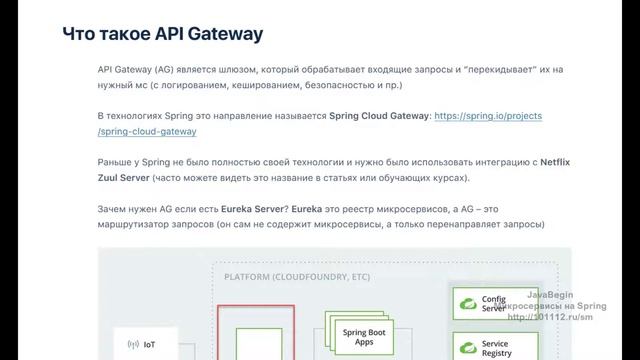Click the heading 'Что такое API Gateway'

point(162,33)
